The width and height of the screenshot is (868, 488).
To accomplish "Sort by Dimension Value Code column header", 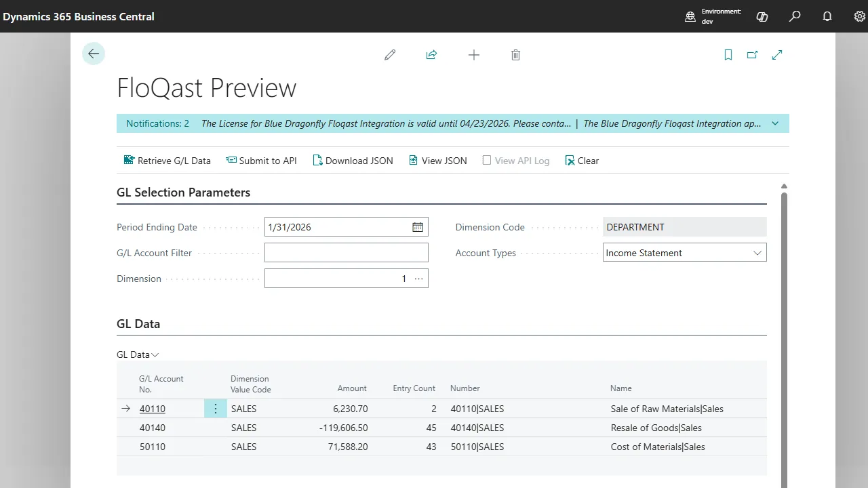I will (x=251, y=384).
